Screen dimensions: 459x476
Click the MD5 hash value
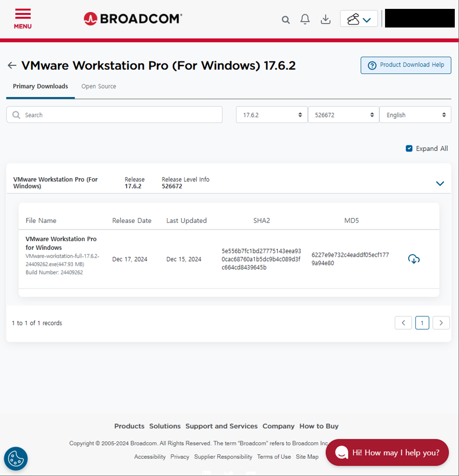coord(350,259)
